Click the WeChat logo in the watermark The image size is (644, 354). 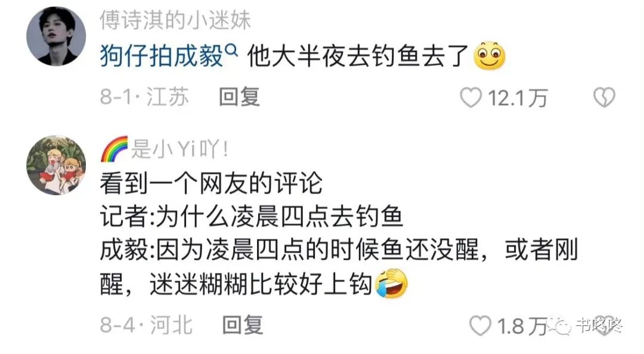point(560,325)
